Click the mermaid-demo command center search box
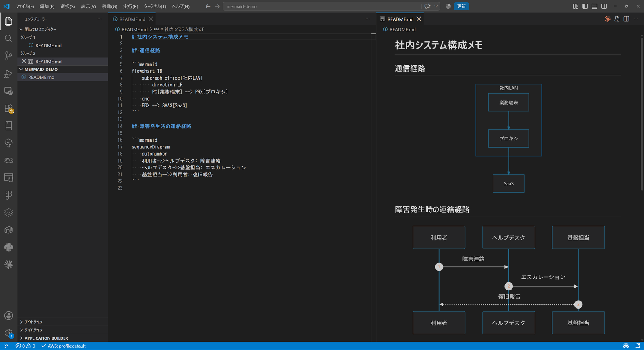Viewport: 644px width, 350px height. click(x=322, y=6)
